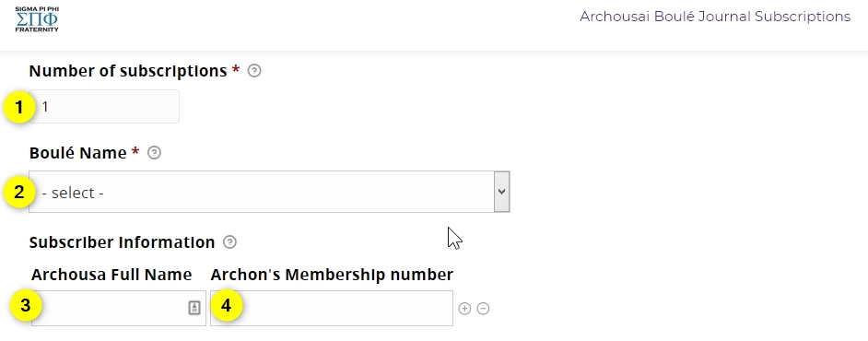The width and height of the screenshot is (868, 341).
Task: Select yellow marker number 2
Action: (19, 192)
